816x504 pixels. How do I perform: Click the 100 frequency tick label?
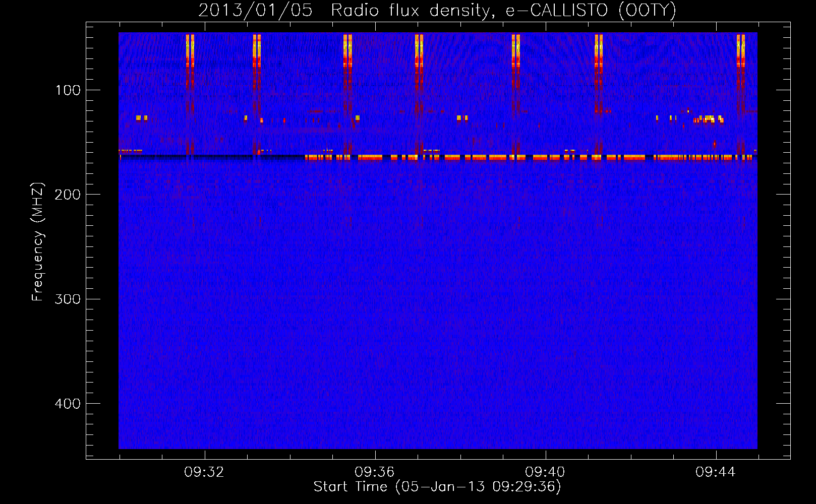(x=68, y=90)
